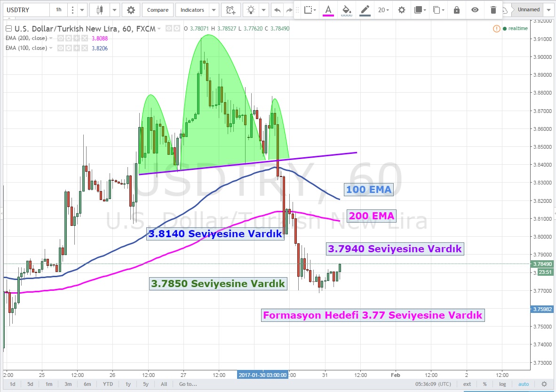The image size is (556, 392).
Task: Click the Go to... button
Action: [188, 384]
